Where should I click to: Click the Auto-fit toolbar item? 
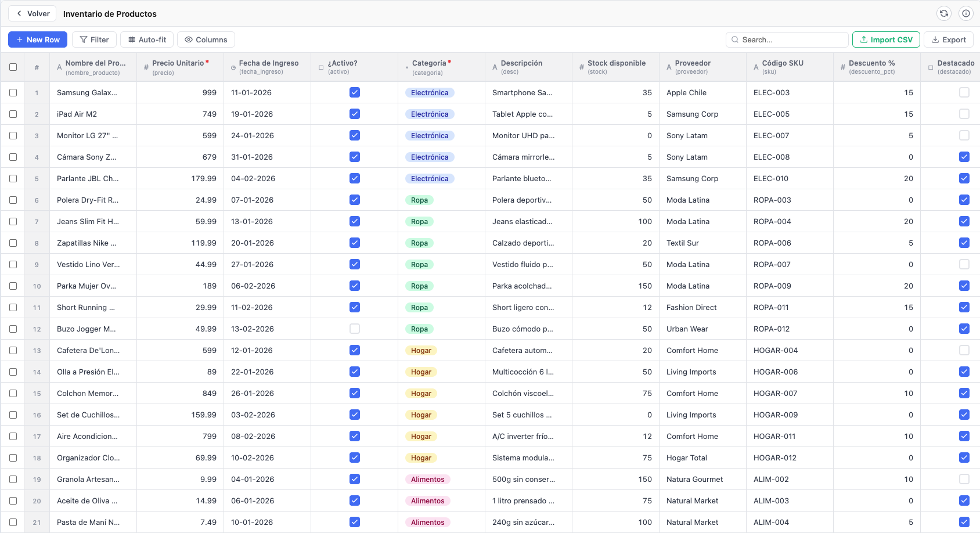click(146, 39)
